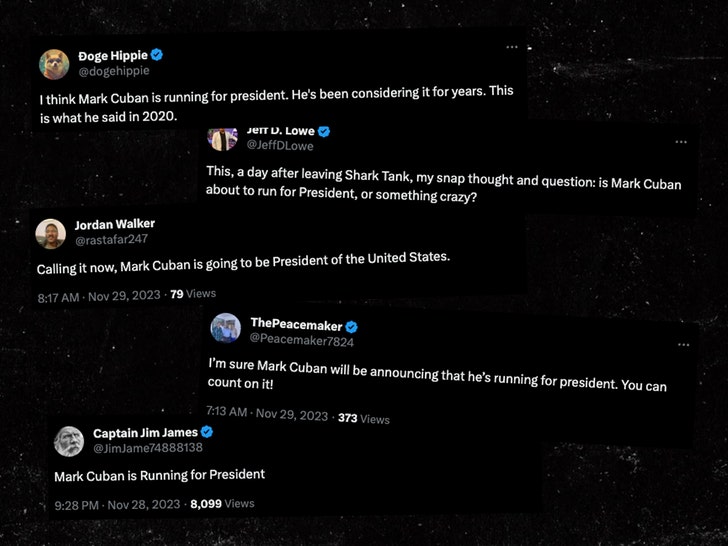Click Captain Jim James' verified badge
Screen dimensions: 728x546
click(x=207, y=432)
